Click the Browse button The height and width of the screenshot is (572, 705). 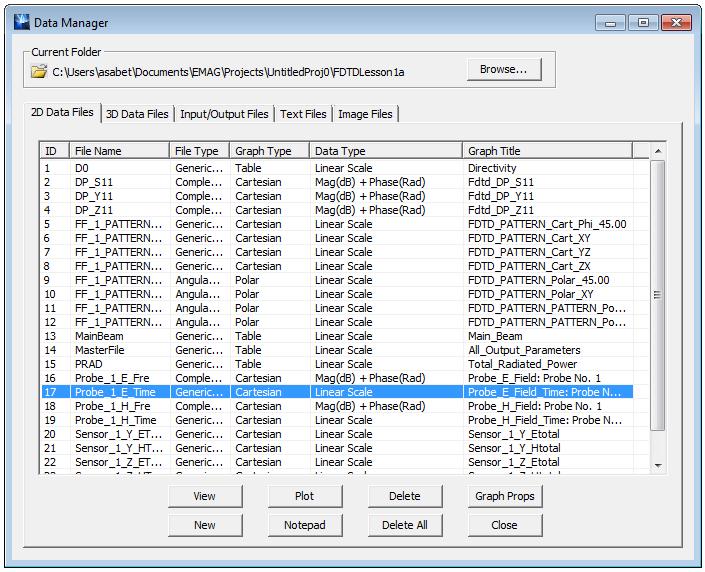tap(504, 69)
